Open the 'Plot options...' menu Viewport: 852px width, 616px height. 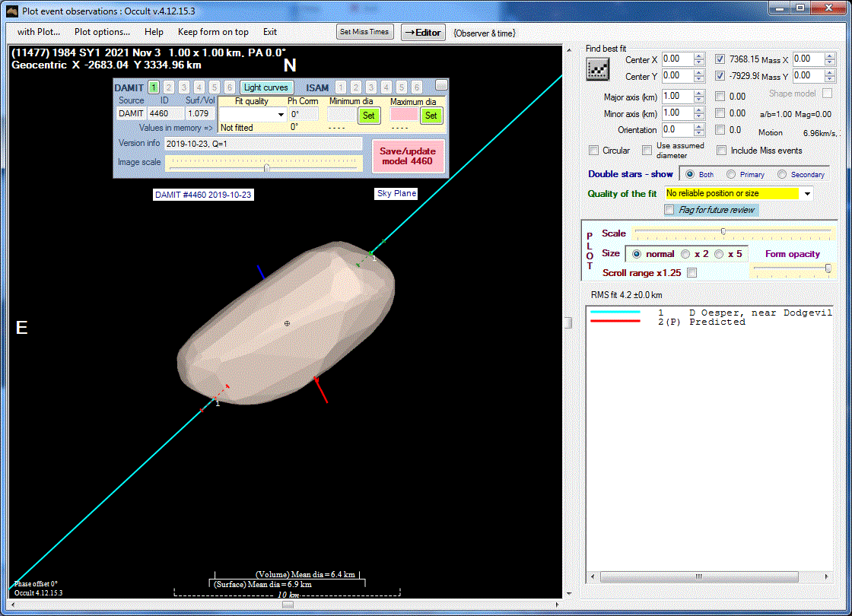coord(102,32)
